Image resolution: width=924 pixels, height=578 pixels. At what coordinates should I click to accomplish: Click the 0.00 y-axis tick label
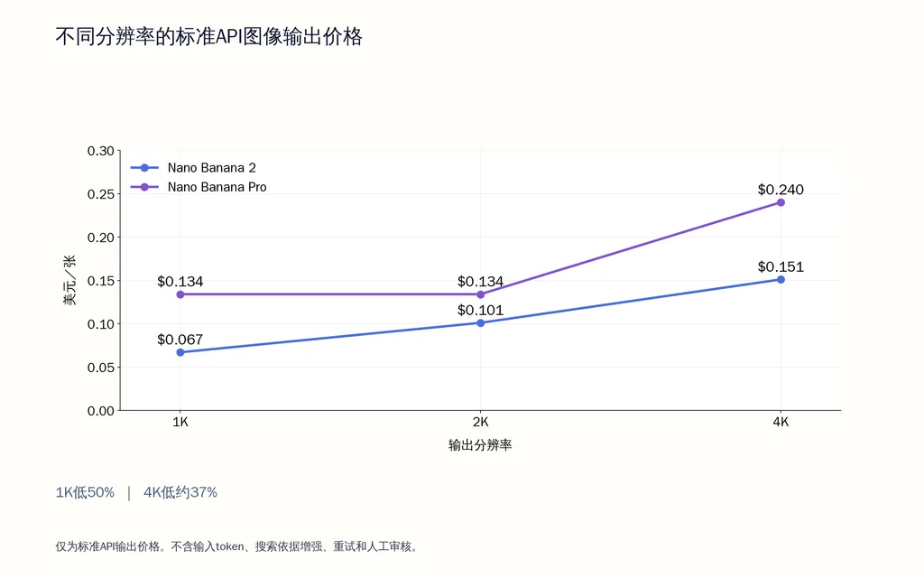(x=101, y=411)
